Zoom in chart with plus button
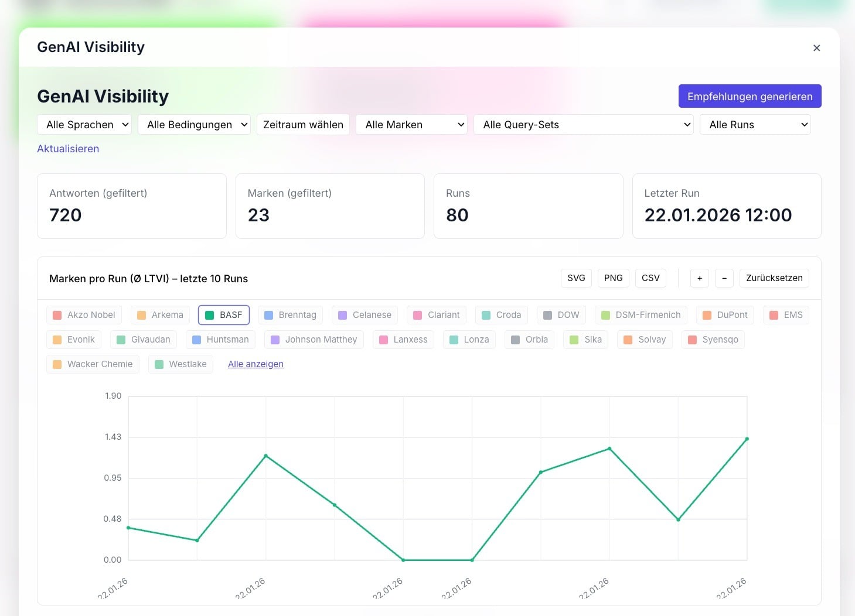This screenshot has width=855, height=616. click(x=700, y=278)
